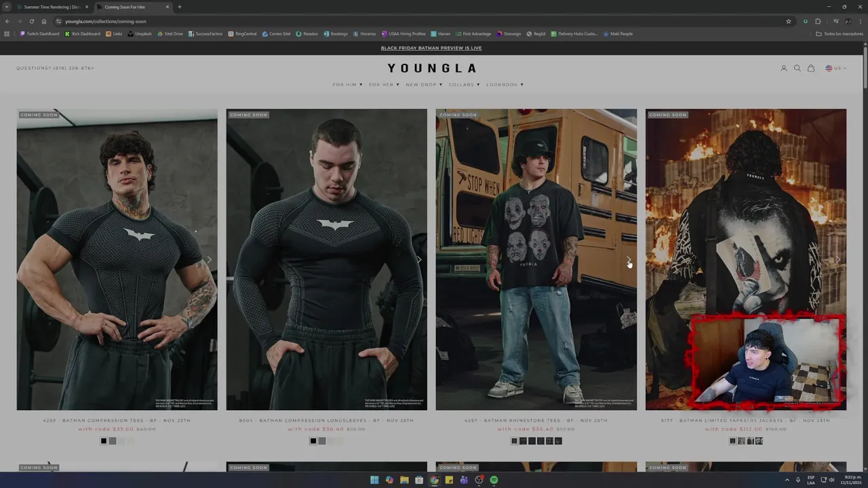Open the USAA Hiring Profiles bookmark
The height and width of the screenshot is (488, 868).
pyautogui.click(x=403, y=33)
